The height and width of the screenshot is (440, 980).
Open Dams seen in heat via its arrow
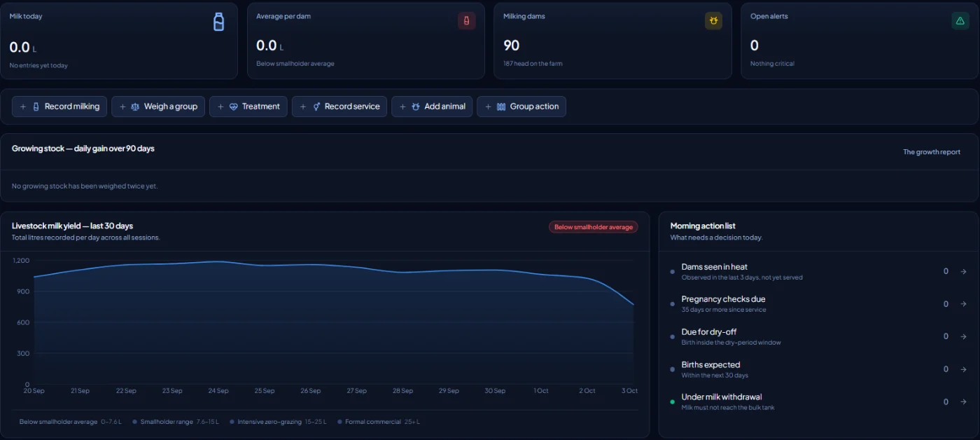963,272
